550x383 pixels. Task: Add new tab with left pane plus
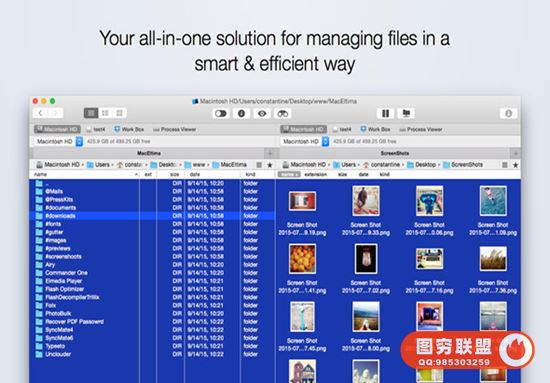point(270,153)
